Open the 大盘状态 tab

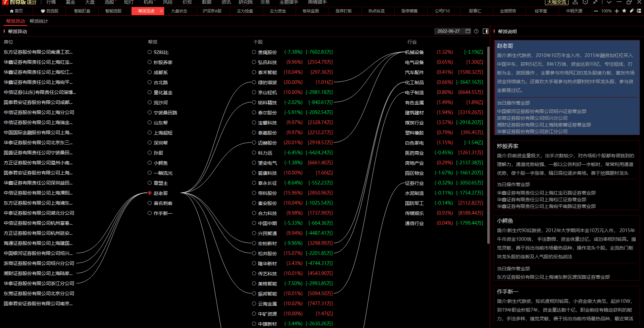[179, 11]
